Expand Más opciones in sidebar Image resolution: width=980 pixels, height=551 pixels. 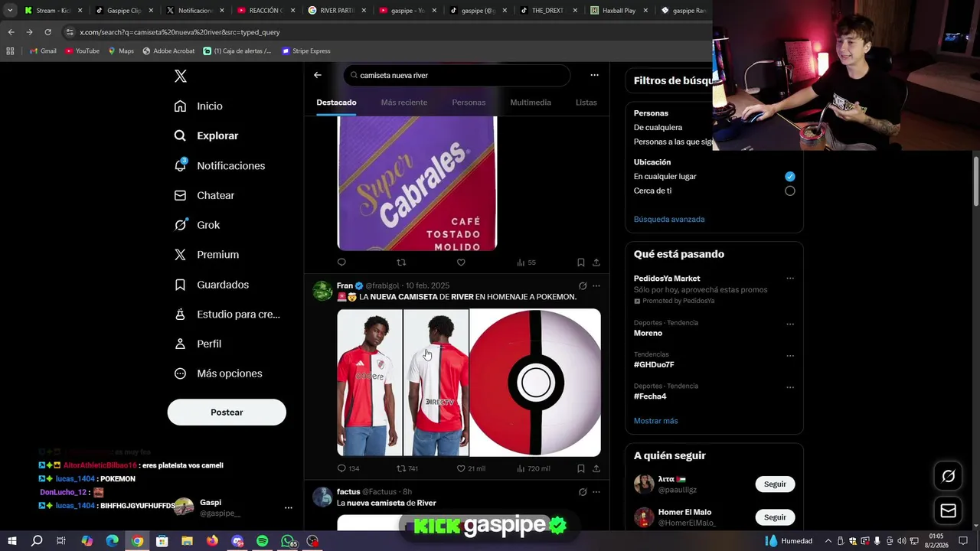tap(218, 373)
